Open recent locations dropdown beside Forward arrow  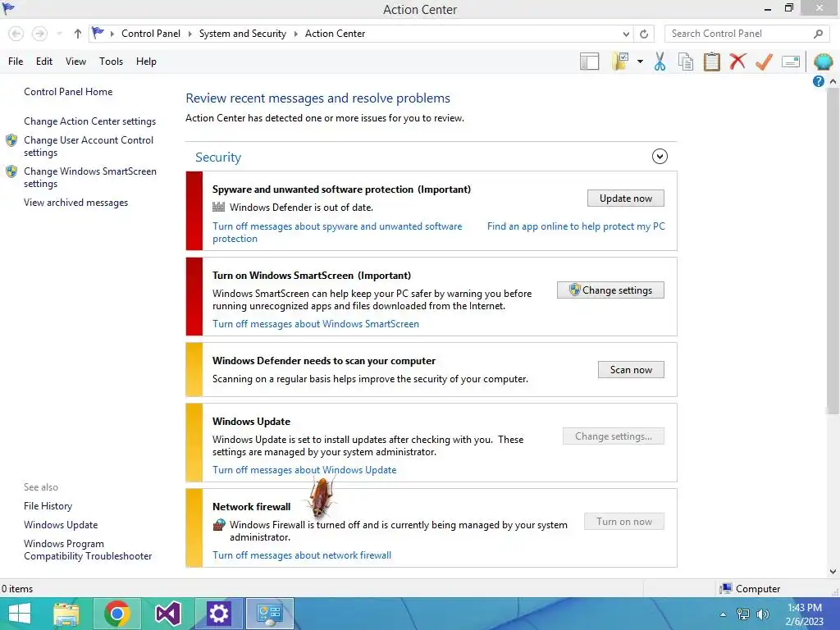(59, 34)
